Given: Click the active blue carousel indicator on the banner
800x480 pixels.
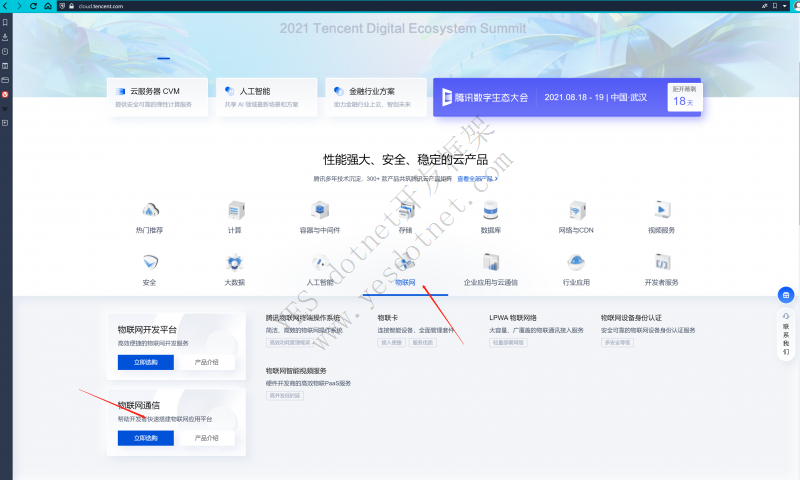Looking at the screenshot, I should tap(164, 59).
